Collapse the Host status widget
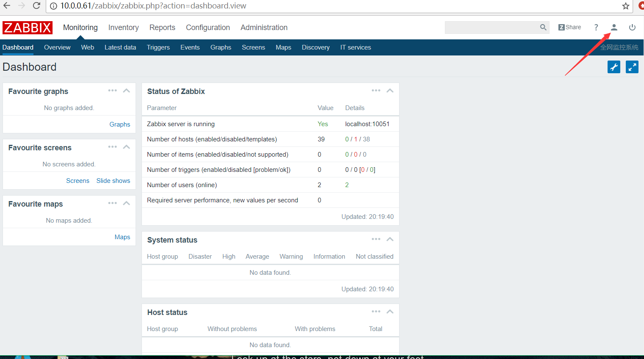The width and height of the screenshot is (644, 359). click(390, 312)
